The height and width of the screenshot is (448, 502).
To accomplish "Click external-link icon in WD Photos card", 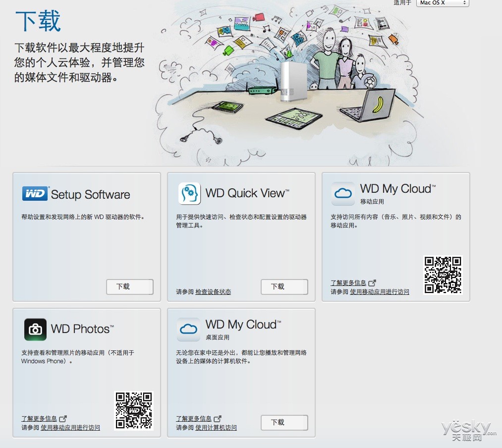I will pos(63,419).
